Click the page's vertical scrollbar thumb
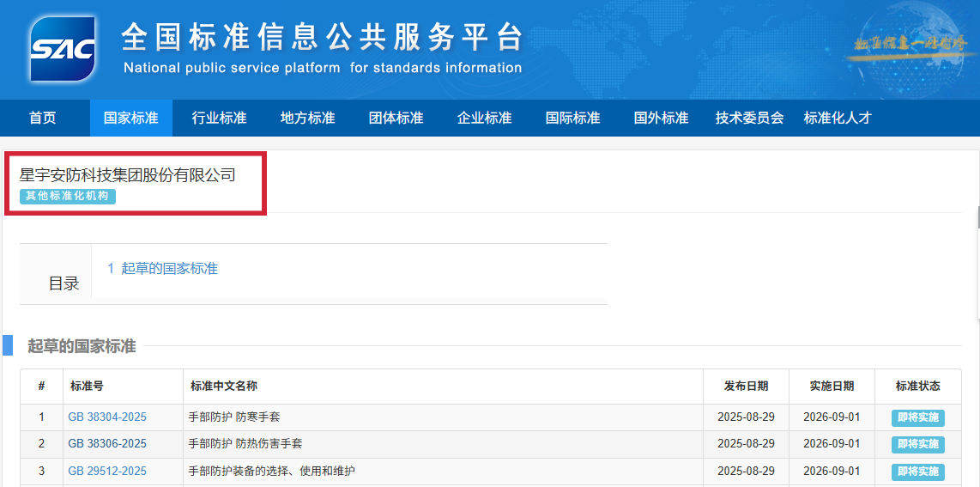The image size is (980, 487). tap(978, 218)
